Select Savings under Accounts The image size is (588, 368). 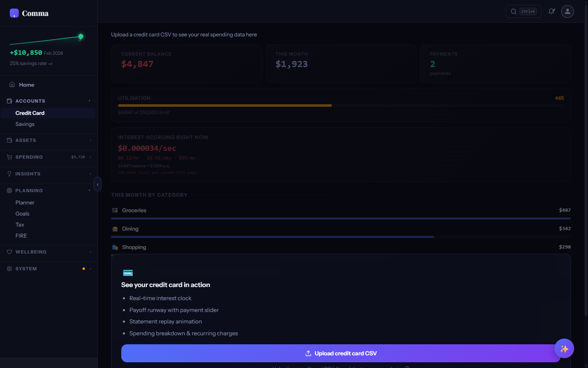(x=25, y=124)
